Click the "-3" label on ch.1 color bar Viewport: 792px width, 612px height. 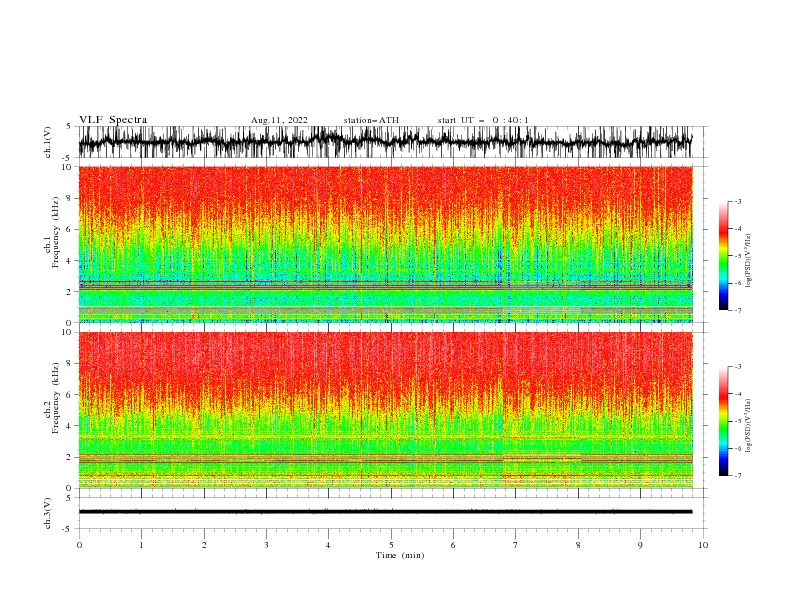(738, 201)
